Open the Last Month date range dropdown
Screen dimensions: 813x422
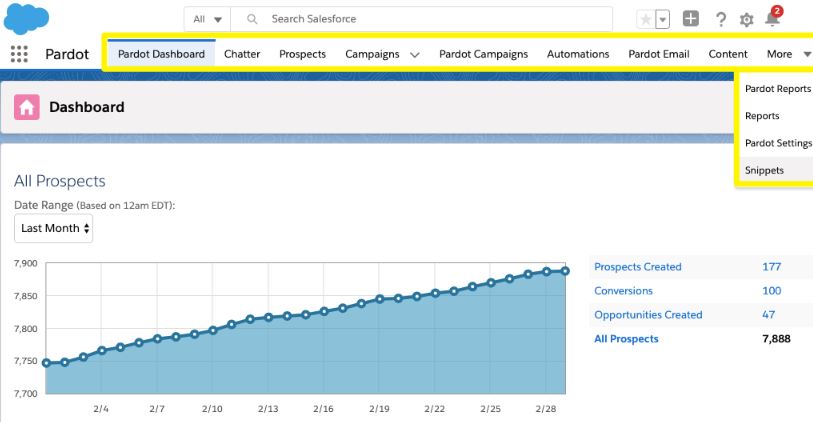click(x=53, y=228)
